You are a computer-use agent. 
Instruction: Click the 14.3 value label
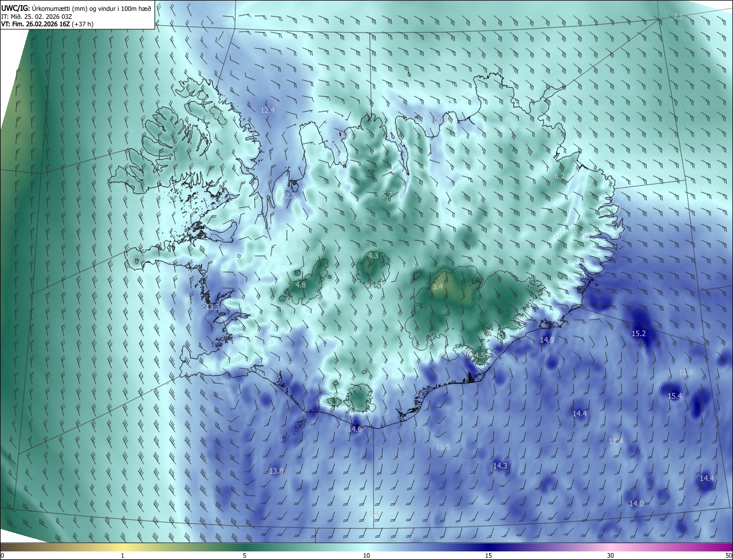tap(500, 466)
